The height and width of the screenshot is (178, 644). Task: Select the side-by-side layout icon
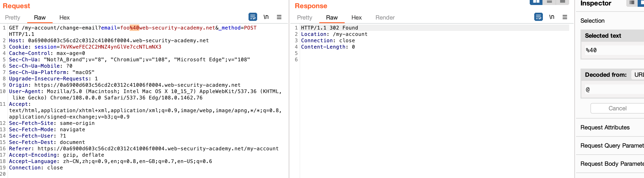coord(536,2)
